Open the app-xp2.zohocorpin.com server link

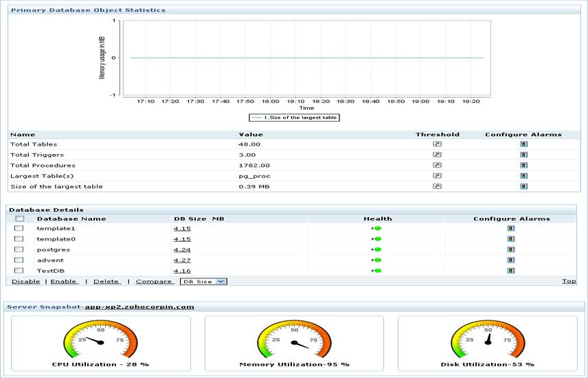pos(139,307)
